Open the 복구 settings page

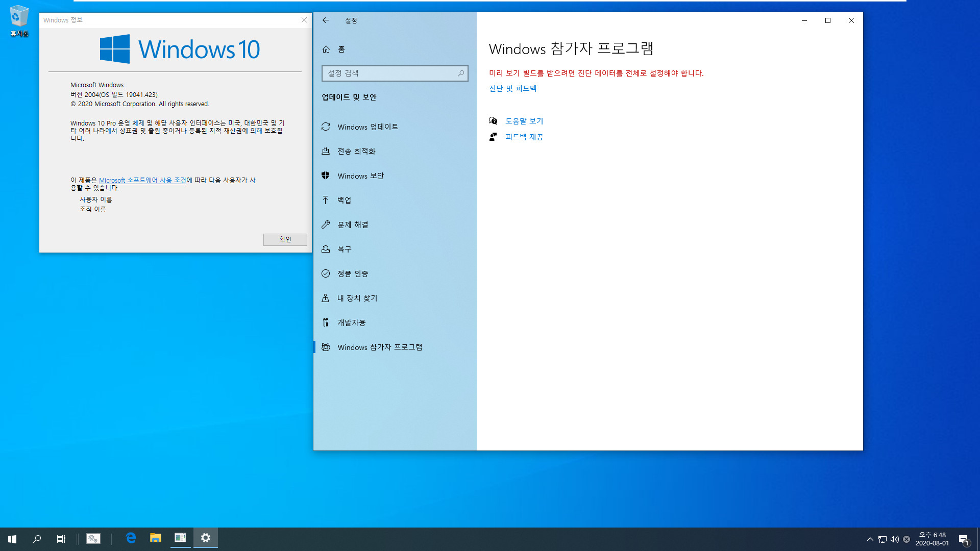coord(395,249)
